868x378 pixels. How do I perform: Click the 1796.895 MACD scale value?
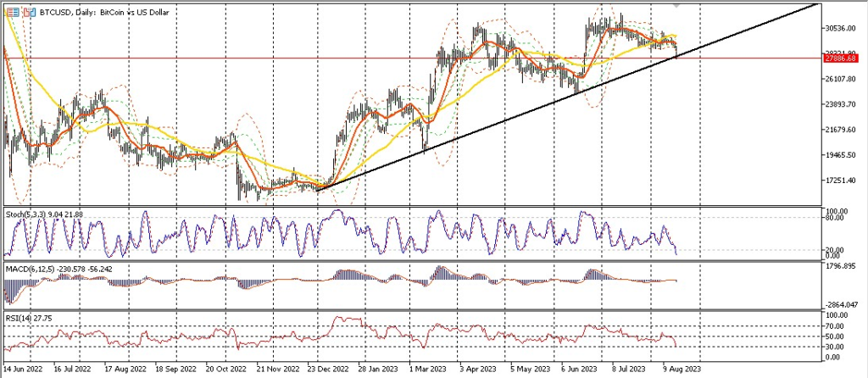point(843,267)
